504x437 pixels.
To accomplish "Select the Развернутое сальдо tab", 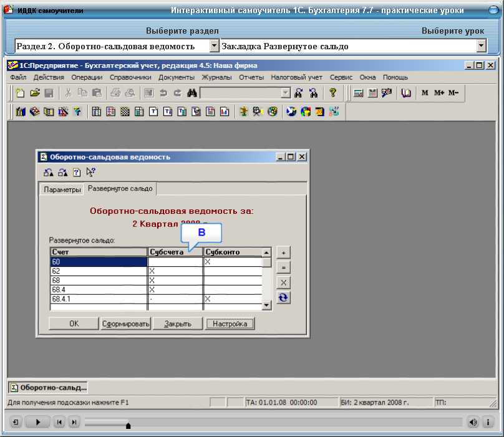I will (x=120, y=189).
